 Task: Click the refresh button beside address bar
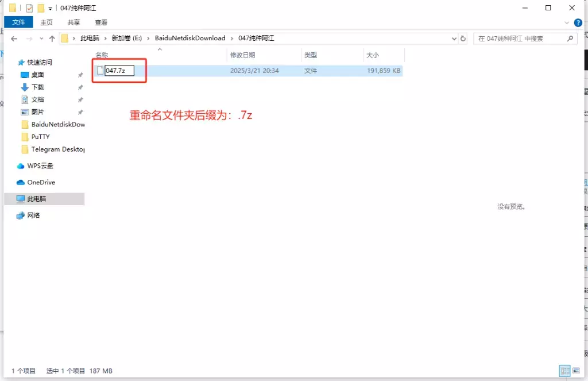point(463,39)
